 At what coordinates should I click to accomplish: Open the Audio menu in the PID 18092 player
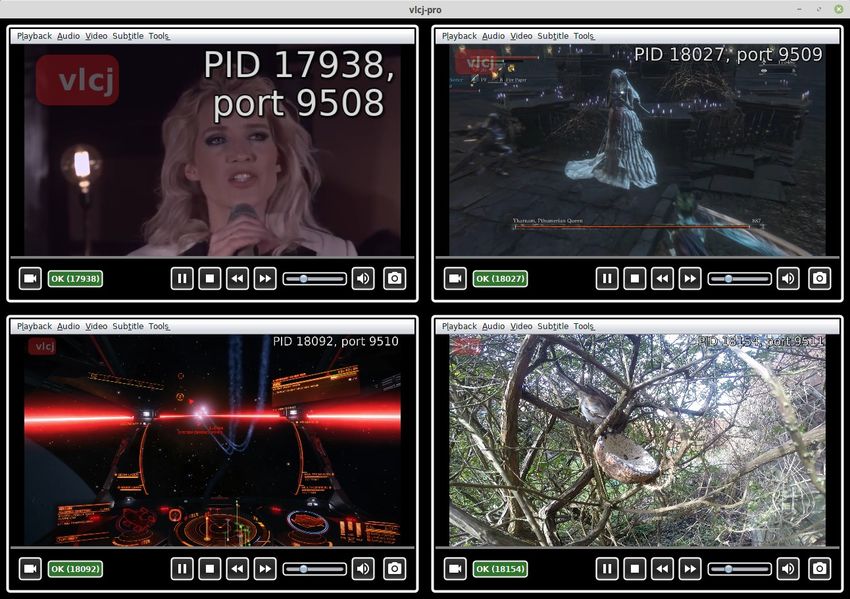tap(68, 326)
